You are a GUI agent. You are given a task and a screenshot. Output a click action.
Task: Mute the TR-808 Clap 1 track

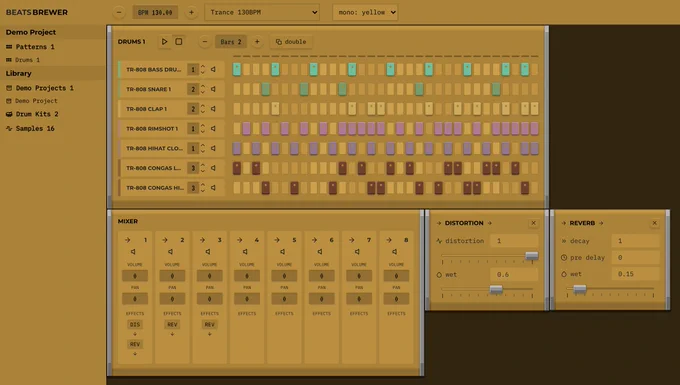213,109
